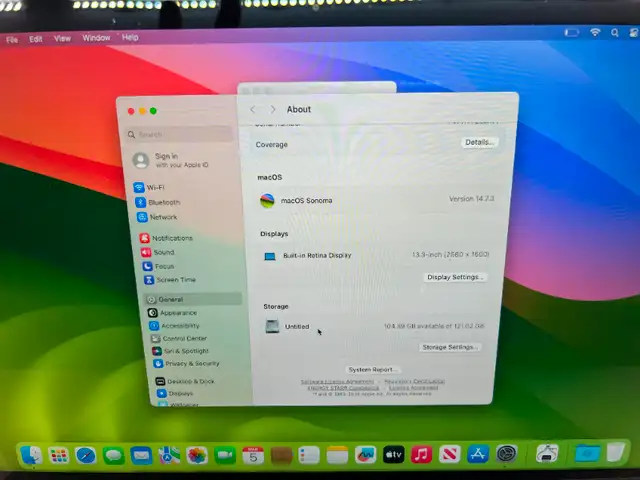Open Spotlight search in menu bar
This screenshot has height=480, width=640.
click(x=615, y=33)
